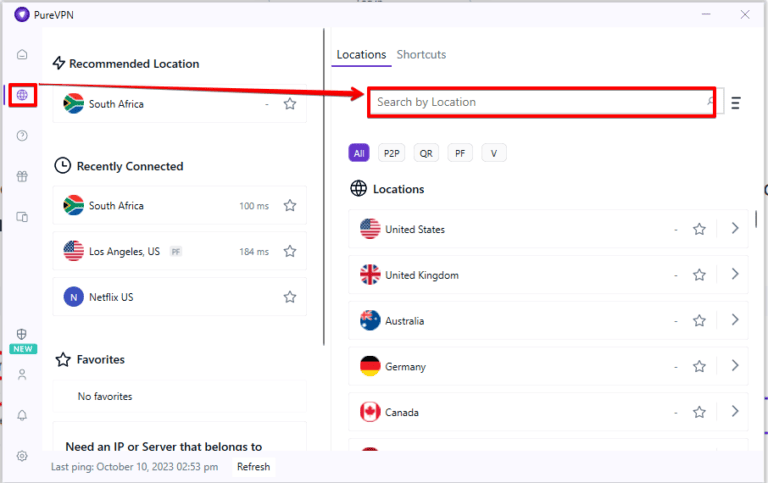768x483 pixels.
Task: Switch to the Shortcuts tab
Action: 421,55
